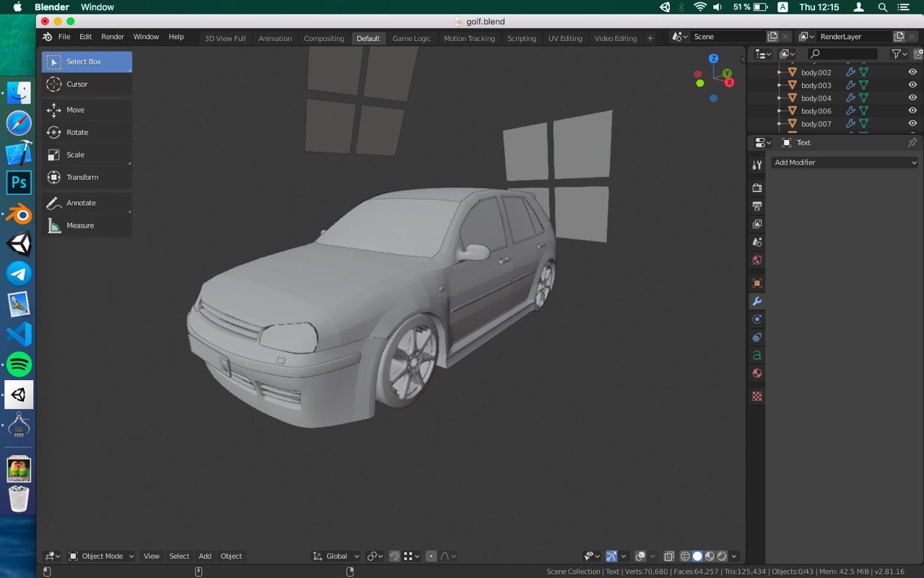Image resolution: width=924 pixels, height=578 pixels.
Task: Open the viewport Add menu
Action: pos(205,556)
